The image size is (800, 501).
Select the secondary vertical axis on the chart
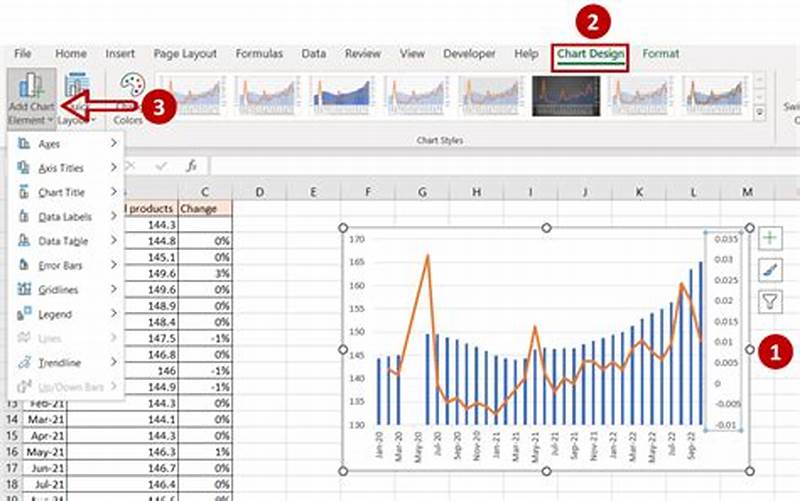point(725,332)
